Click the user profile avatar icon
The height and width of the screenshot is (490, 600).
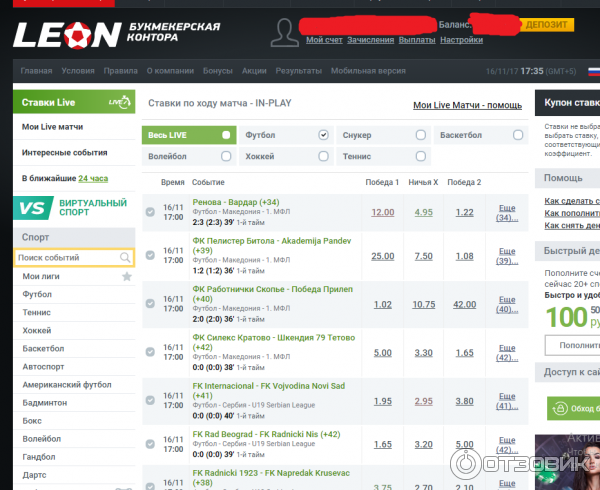point(284,31)
